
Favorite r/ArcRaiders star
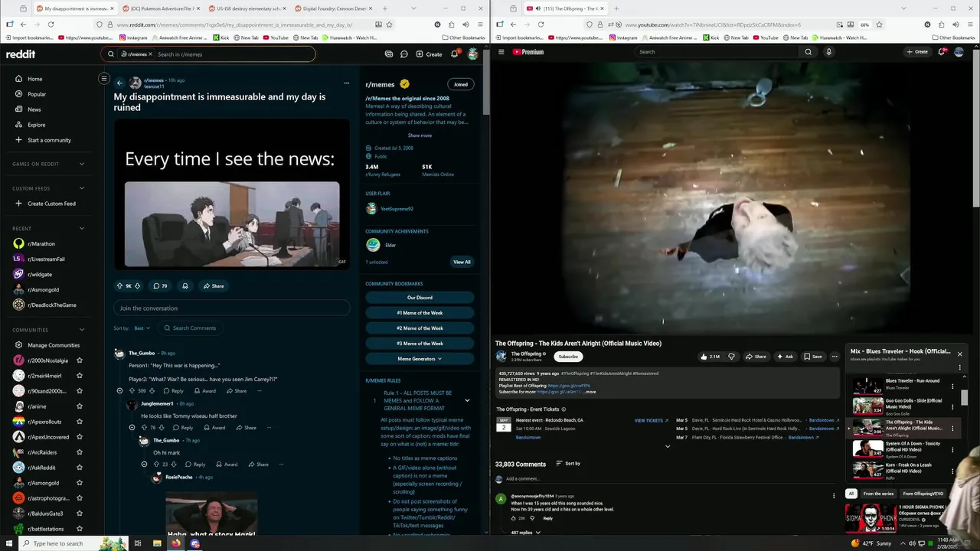tap(80, 452)
